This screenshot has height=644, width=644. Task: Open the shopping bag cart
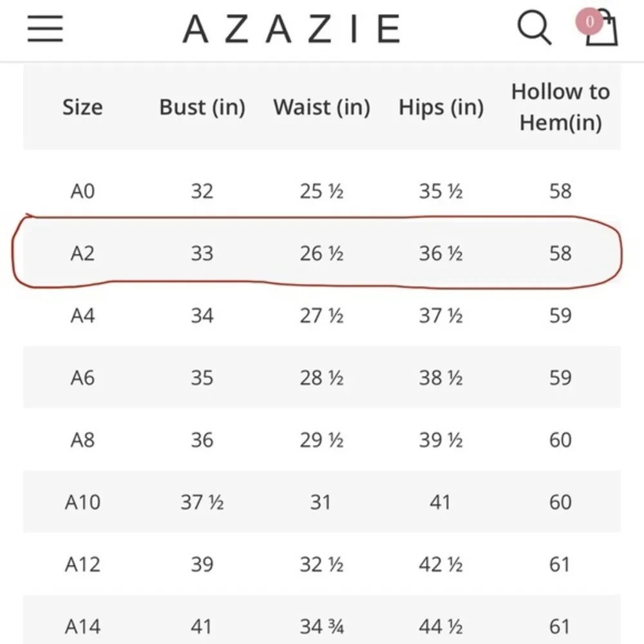602,31
